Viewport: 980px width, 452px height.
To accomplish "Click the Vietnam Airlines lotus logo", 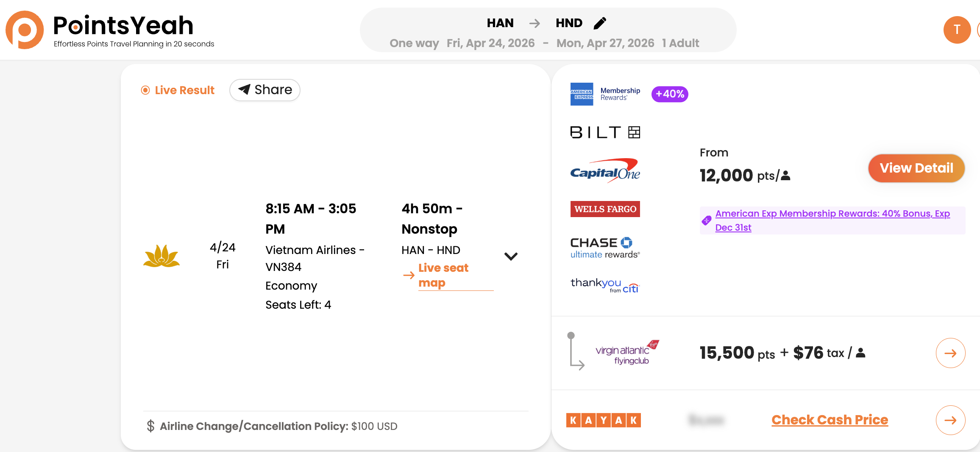I will click(x=162, y=256).
